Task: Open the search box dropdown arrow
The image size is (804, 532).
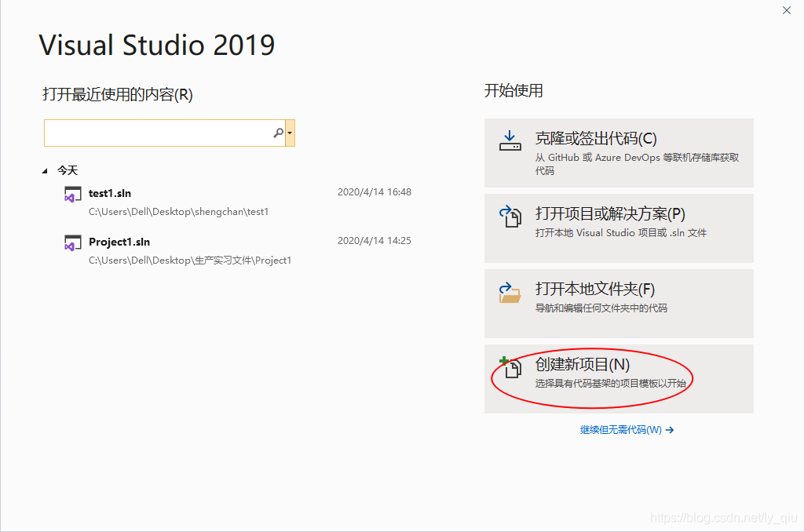Action: click(x=291, y=133)
